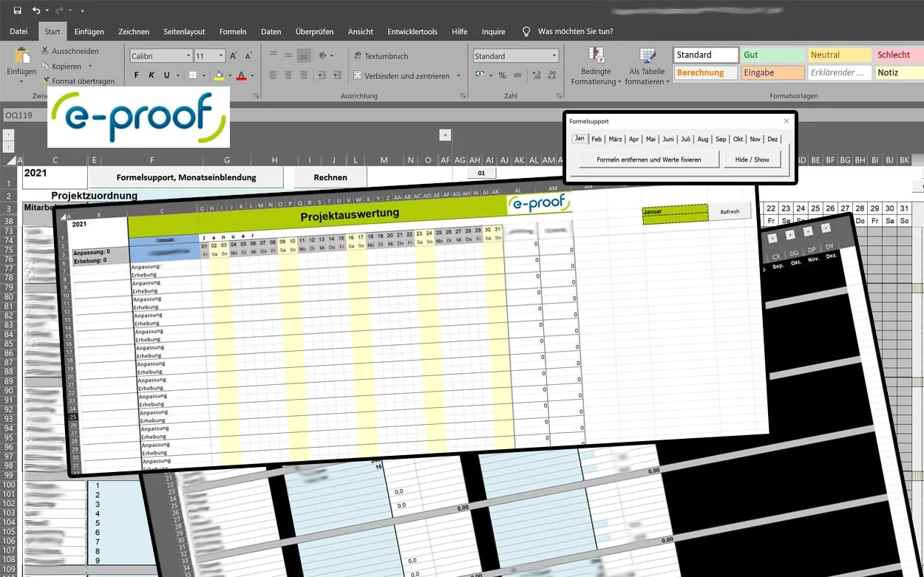Decrease font size with the smaller A icon

(248, 56)
